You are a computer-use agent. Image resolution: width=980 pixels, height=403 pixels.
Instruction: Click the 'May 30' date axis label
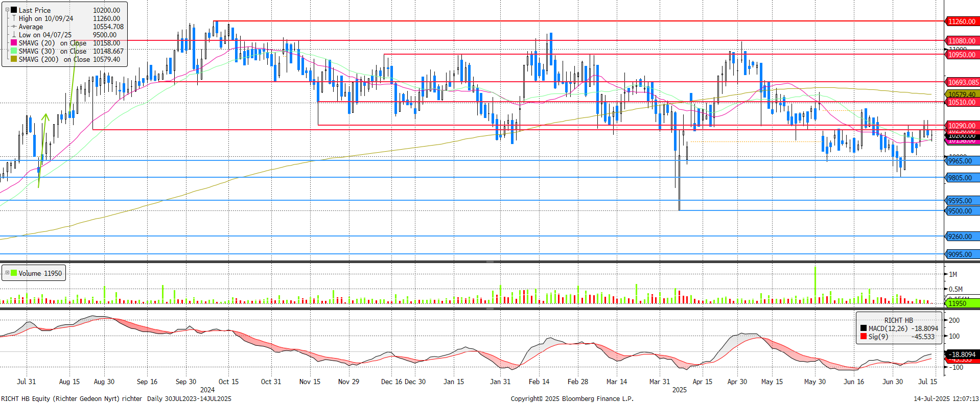coord(815,382)
